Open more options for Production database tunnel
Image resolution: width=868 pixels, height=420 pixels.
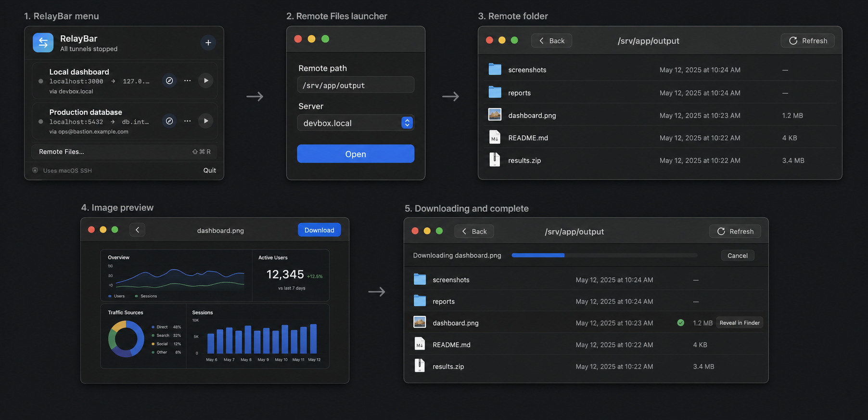(187, 121)
